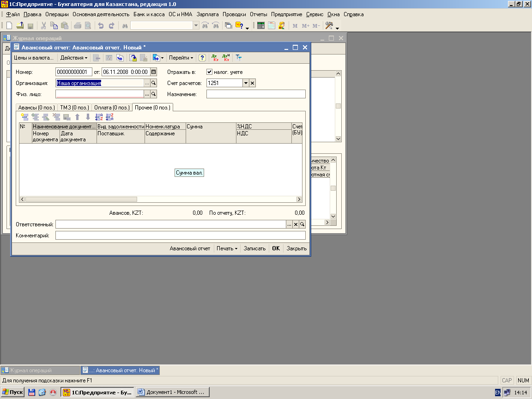Image resolution: width=532 pixels, height=399 pixels.
Task: Click the windows list icon in main toolbar
Action: [229, 25]
